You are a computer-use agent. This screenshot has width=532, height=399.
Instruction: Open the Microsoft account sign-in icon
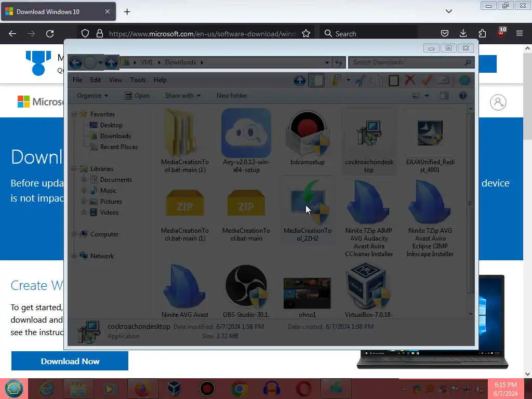coord(498,102)
